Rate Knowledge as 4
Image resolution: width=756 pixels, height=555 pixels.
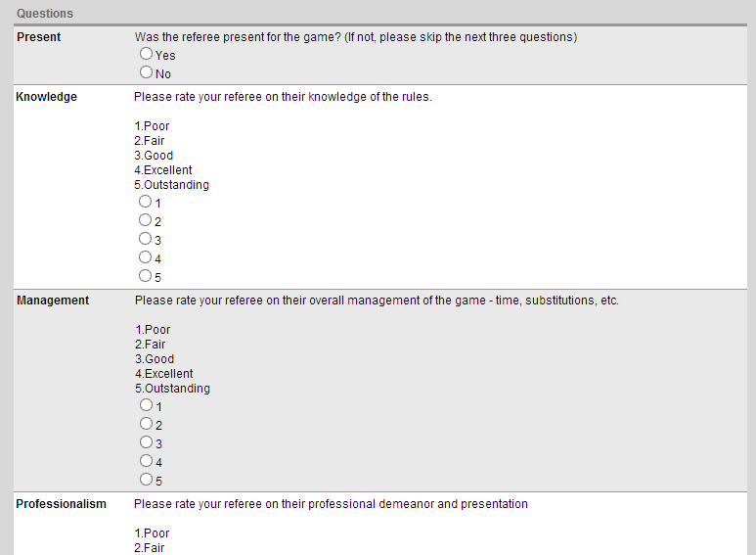[145, 257]
